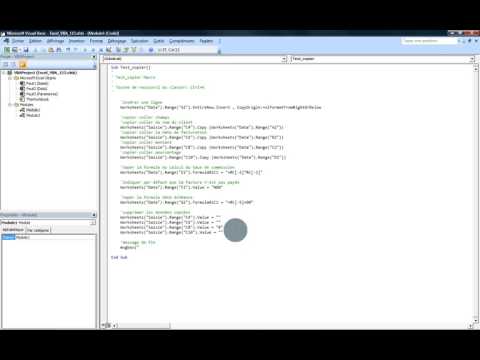Image resolution: width=480 pixels, height=360 pixels.
Task: Select Module1 in project tree
Action: pyautogui.click(x=30, y=110)
